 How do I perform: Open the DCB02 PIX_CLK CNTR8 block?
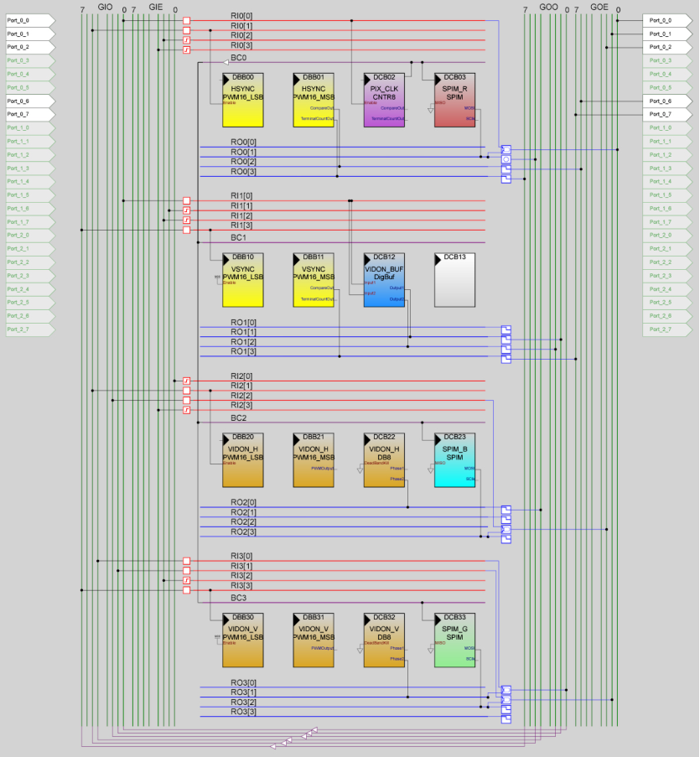pyautogui.click(x=384, y=100)
